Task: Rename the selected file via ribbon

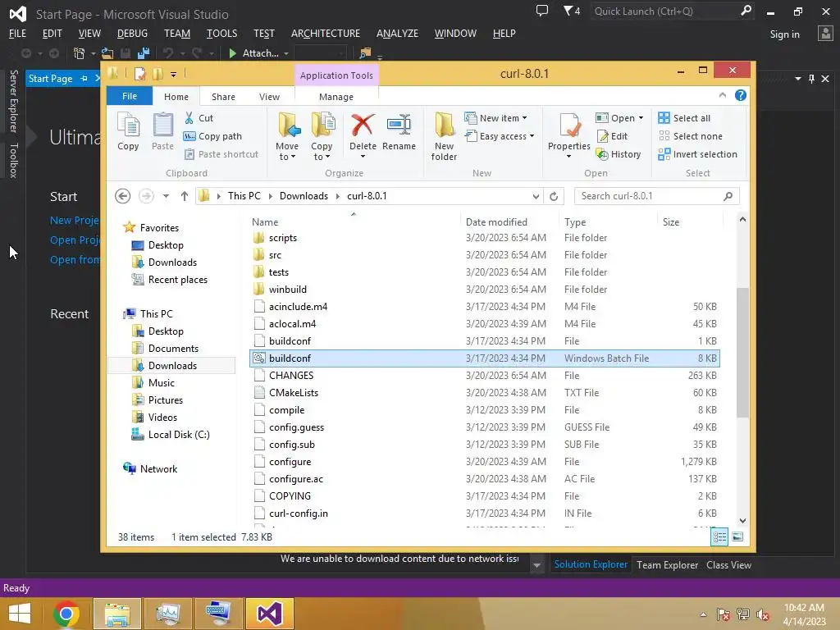Action: (x=399, y=132)
